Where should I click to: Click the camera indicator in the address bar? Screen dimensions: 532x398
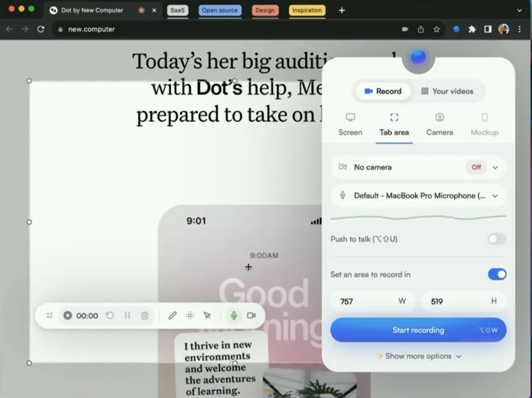click(x=405, y=29)
